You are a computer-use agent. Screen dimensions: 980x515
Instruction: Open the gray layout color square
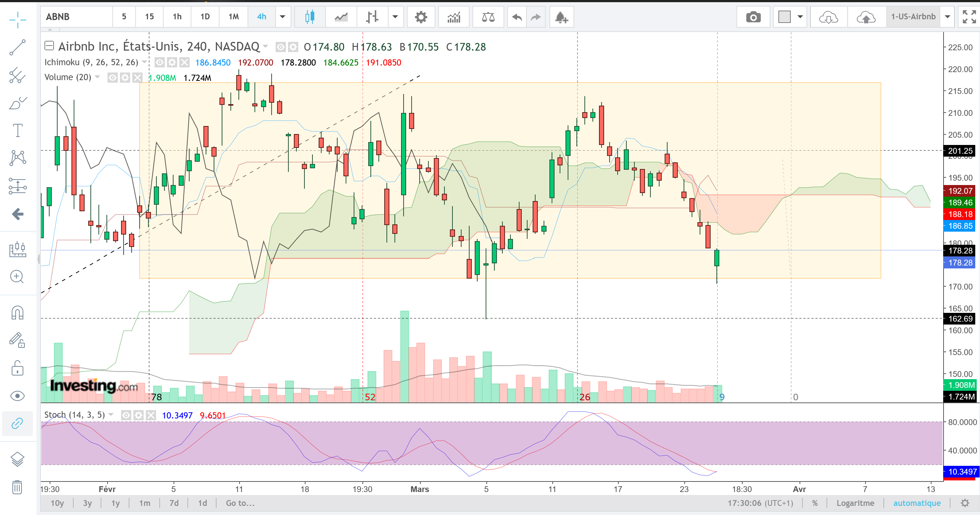(784, 17)
